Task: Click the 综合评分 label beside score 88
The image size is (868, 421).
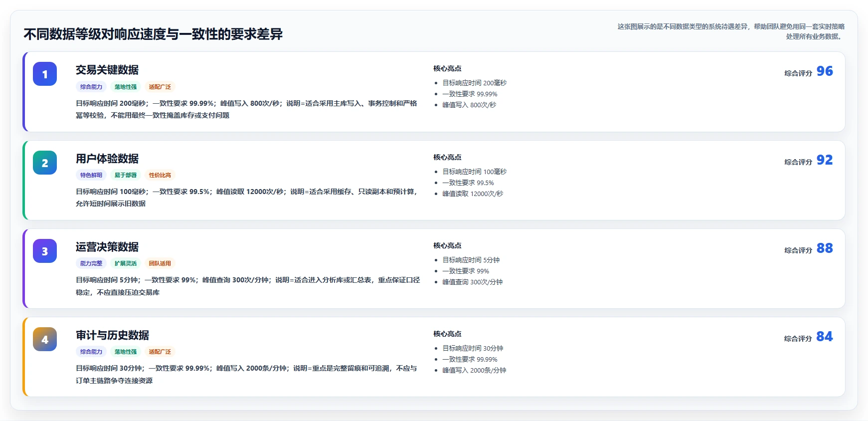Action: (x=798, y=250)
